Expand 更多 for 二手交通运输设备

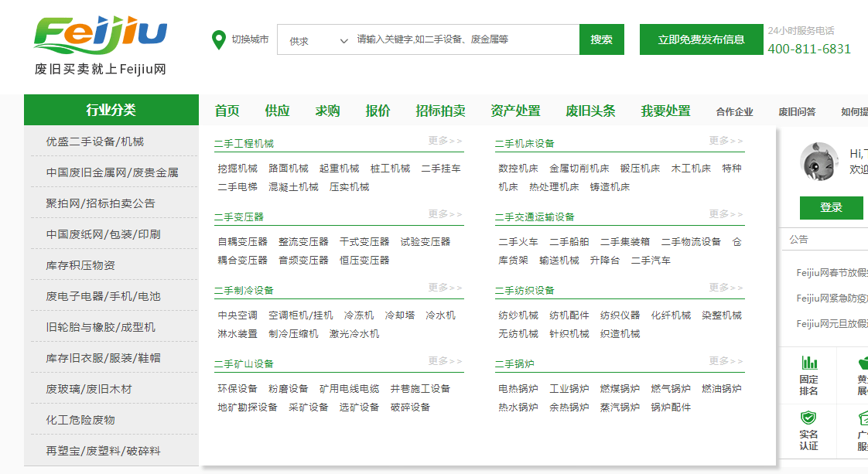pos(726,213)
